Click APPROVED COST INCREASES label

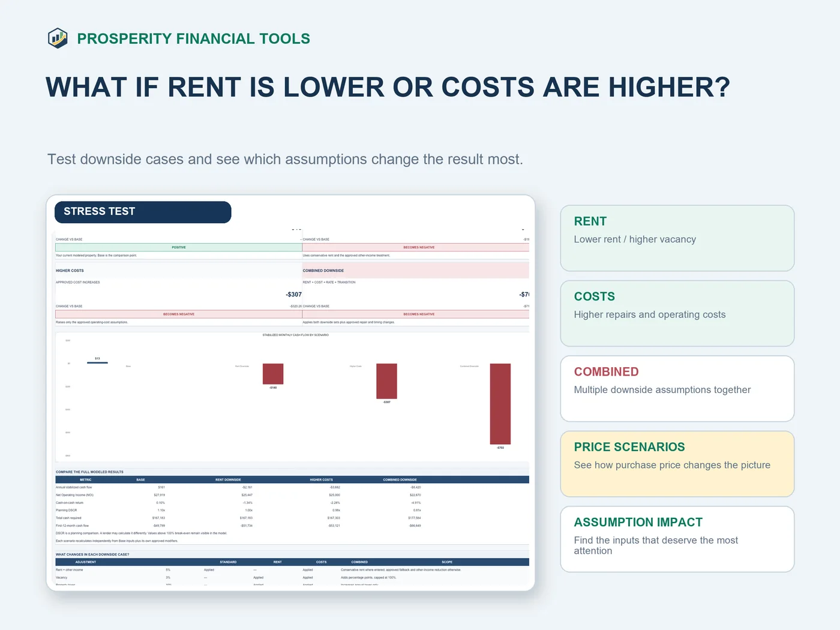pos(78,282)
